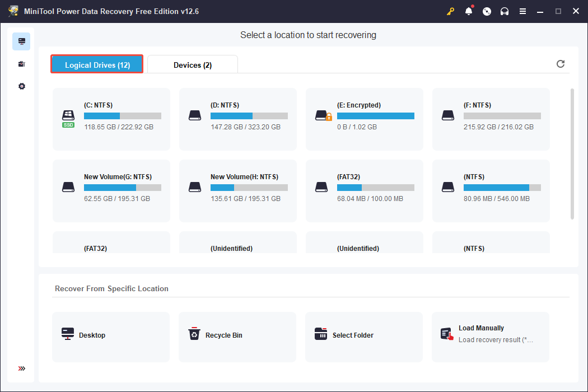Open the license key registration icon

pos(451,11)
